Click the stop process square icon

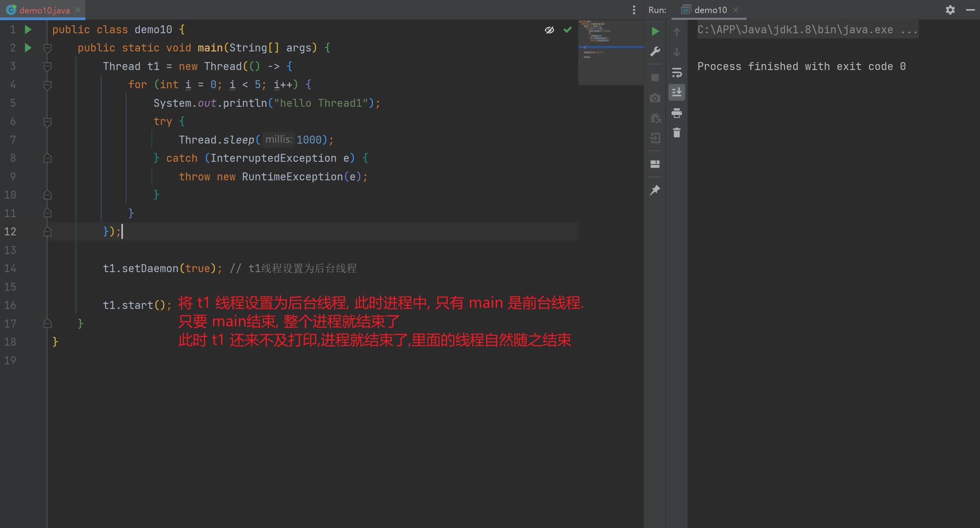(655, 78)
